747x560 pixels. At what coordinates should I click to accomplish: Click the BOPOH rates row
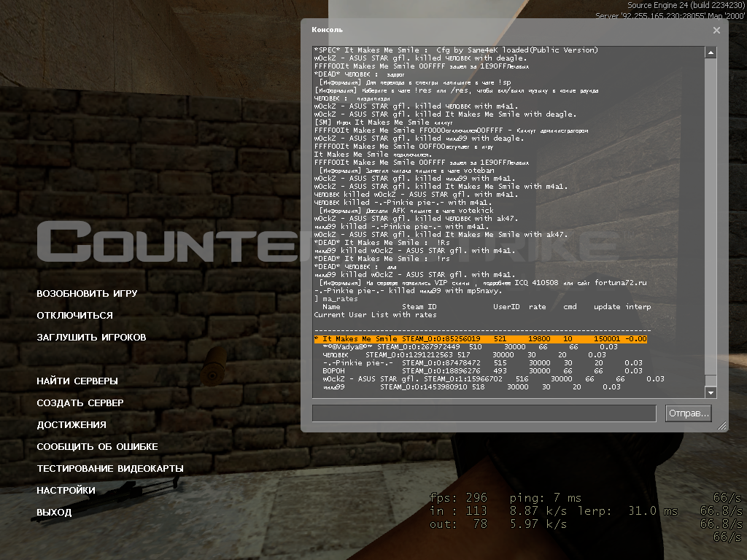[x=480, y=371]
